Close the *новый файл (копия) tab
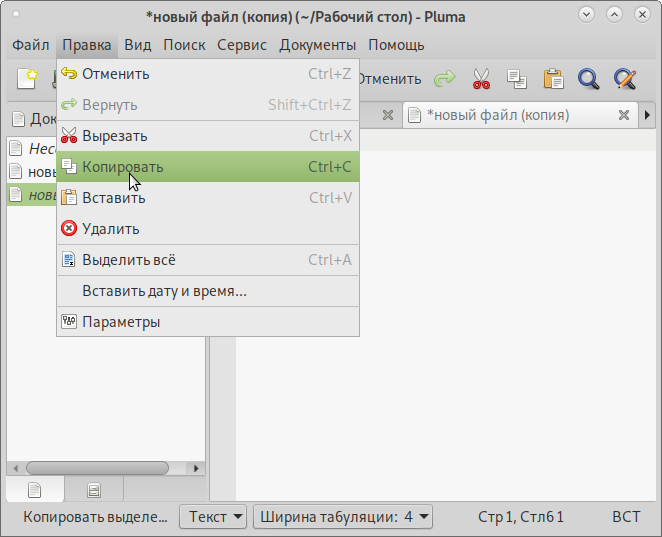This screenshot has width=662, height=537. pos(623,115)
